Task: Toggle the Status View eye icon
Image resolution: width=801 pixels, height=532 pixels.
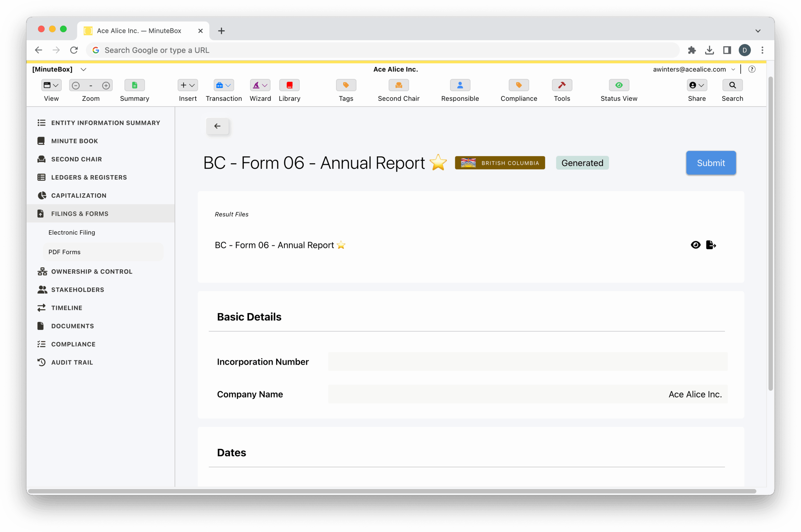Action: click(619, 85)
